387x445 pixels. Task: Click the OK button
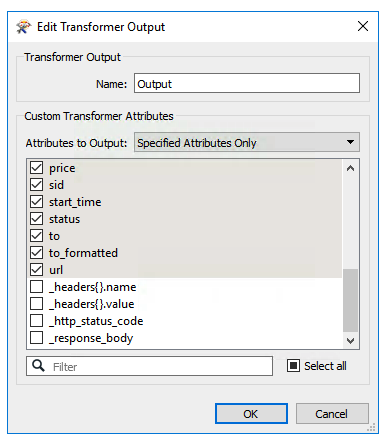coord(251,414)
